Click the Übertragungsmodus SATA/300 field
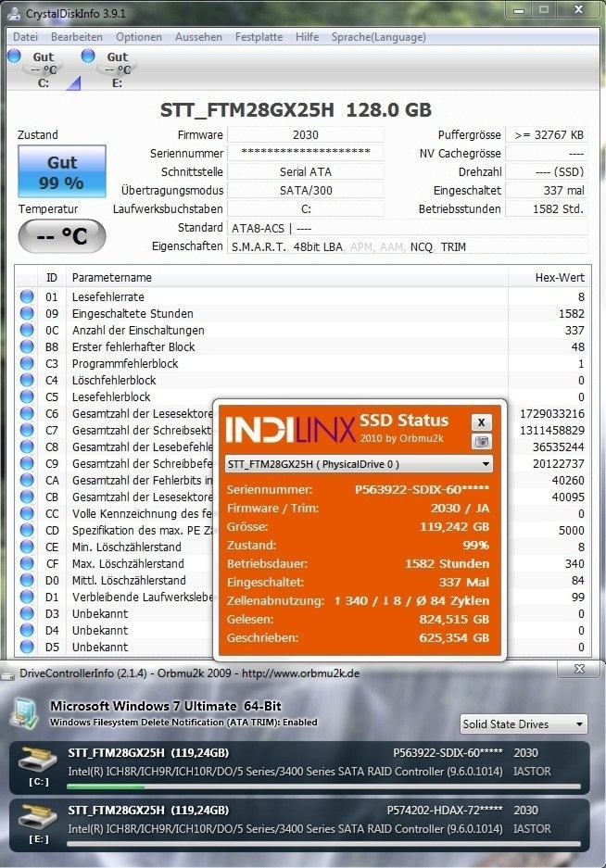 click(x=305, y=190)
